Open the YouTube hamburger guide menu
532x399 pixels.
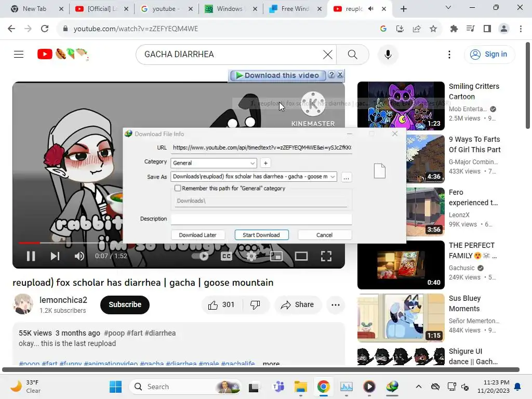pyautogui.click(x=19, y=54)
